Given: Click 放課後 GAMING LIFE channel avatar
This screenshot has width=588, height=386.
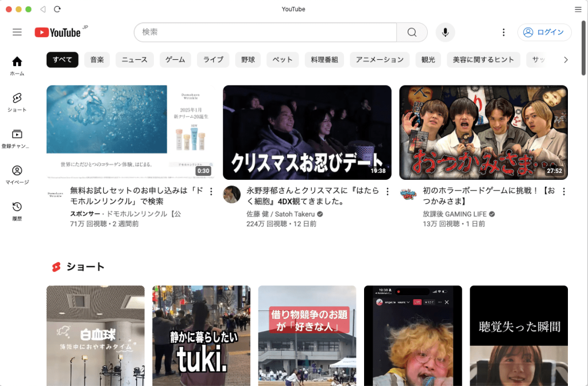Looking at the screenshot, I should pos(408,194).
